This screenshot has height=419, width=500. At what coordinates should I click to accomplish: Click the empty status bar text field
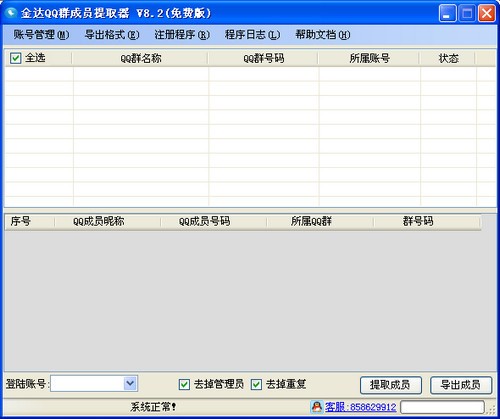[x=442, y=407]
